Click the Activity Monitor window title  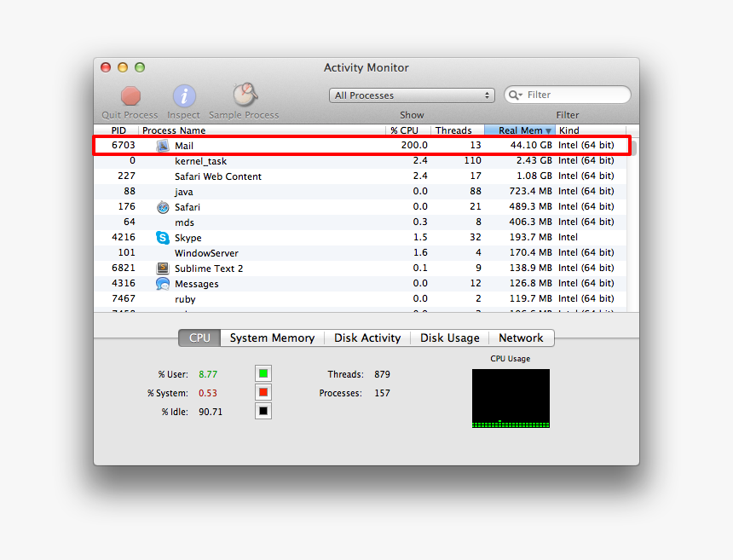pos(366,68)
